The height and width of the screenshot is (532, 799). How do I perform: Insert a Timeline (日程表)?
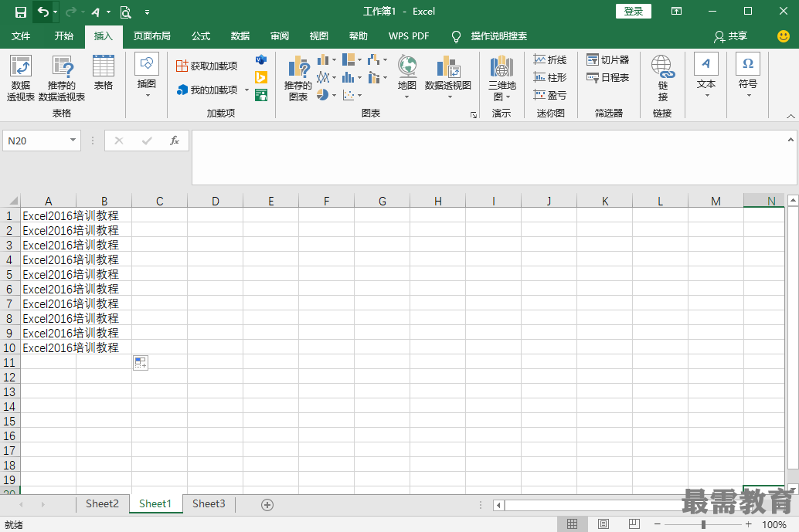pyautogui.click(x=608, y=77)
